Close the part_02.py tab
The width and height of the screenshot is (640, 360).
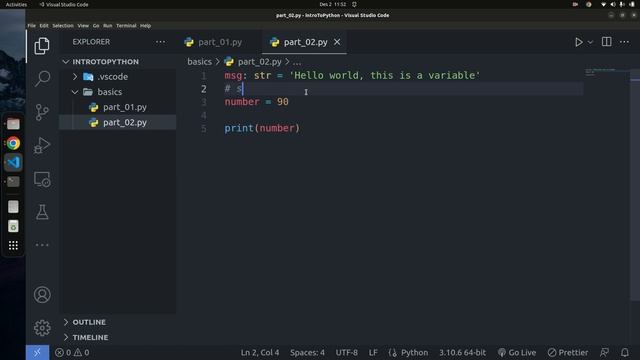(x=337, y=42)
